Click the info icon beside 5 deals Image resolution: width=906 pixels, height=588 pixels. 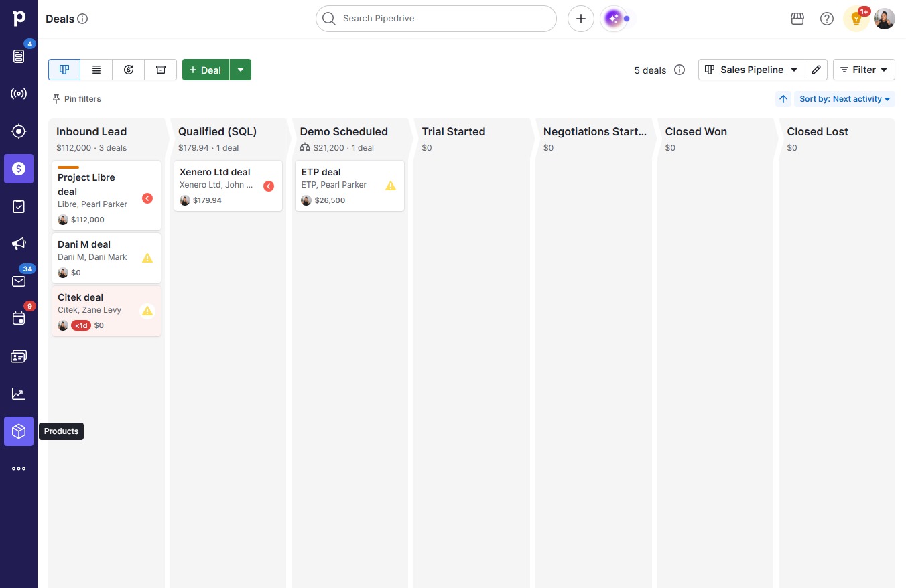679,70
